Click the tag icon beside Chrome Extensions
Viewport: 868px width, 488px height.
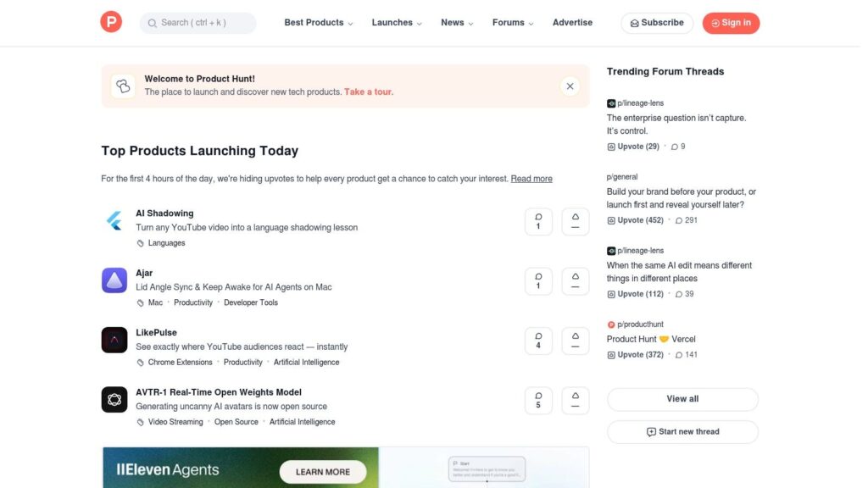141,363
